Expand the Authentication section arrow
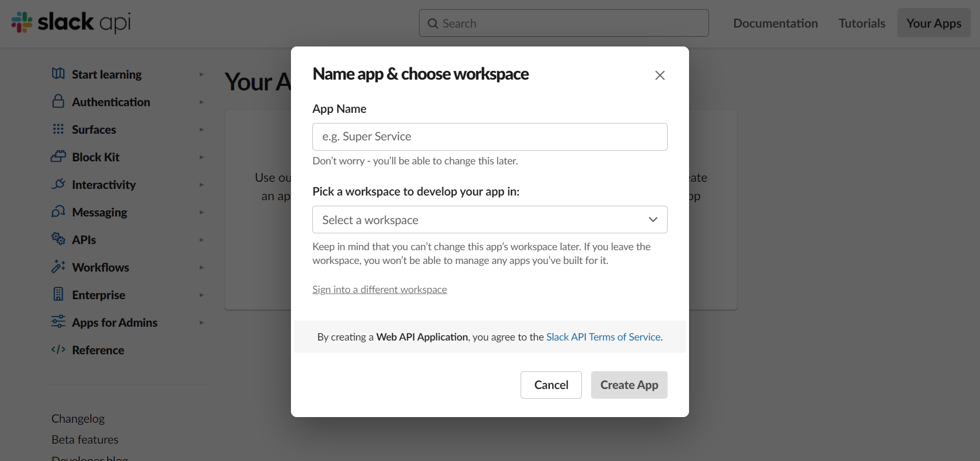Viewport: 980px width, 461px height. (x=202, y=102)
